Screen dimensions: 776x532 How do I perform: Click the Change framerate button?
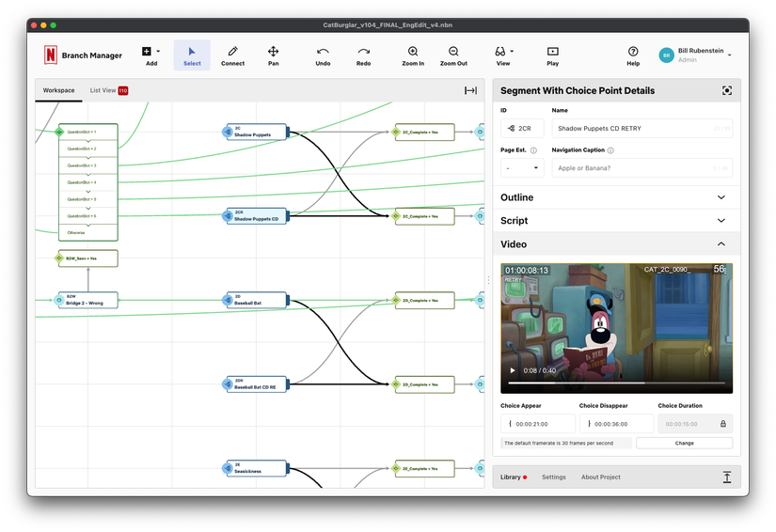684,443
